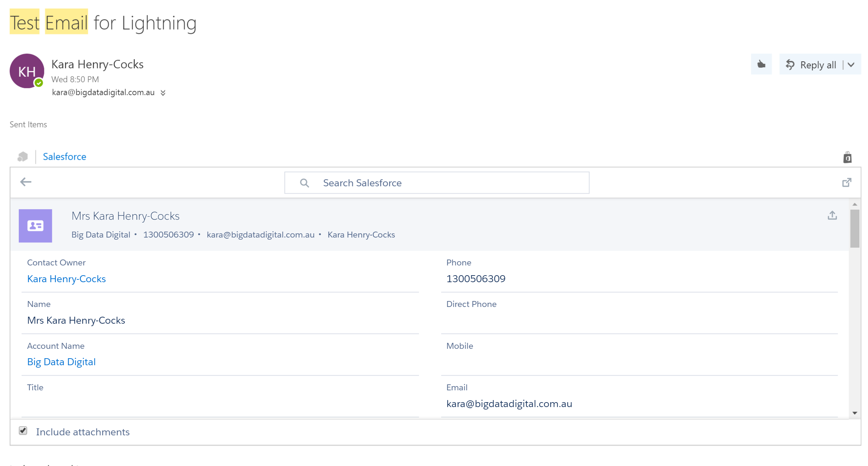The height and width of the screenshot is (466, 868).
Task: Open the Salesforce add-in tab
Action: coord(64,157)
